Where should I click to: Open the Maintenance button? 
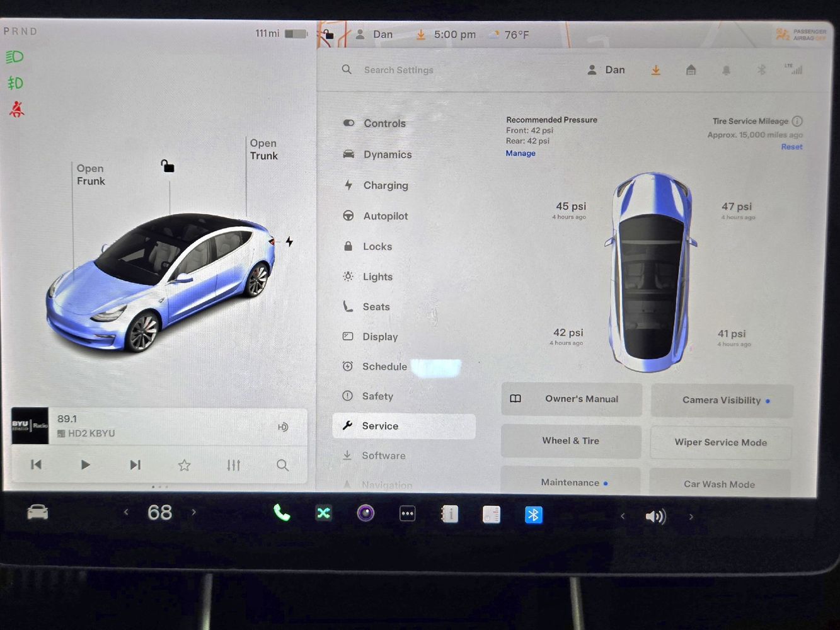pyautogui.click(x=570, y=481)
